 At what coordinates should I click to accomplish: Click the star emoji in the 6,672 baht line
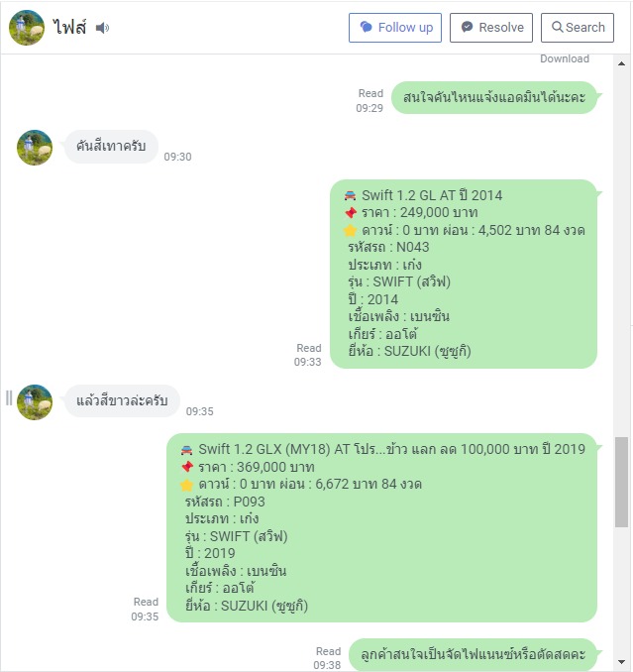[187, 485]
